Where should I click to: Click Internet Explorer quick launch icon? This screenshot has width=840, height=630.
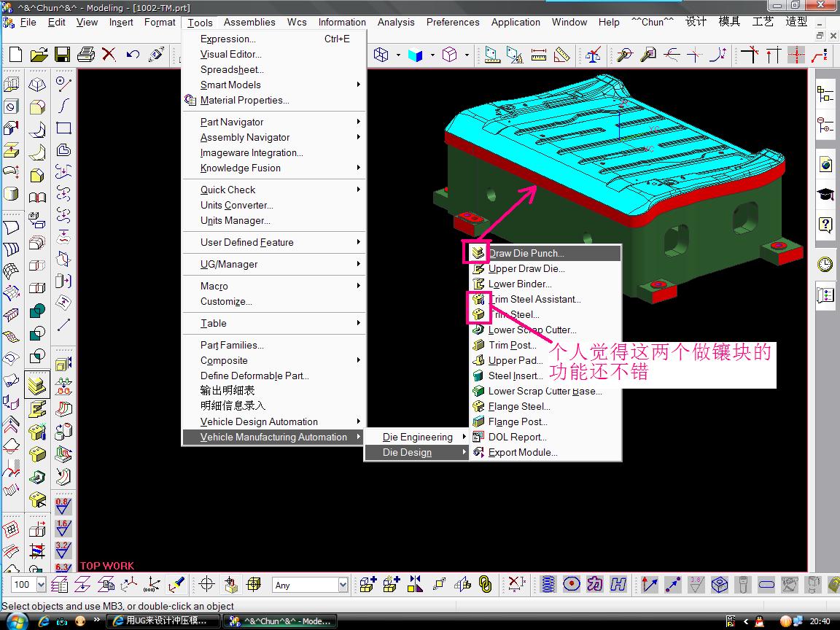click(44, 621)
